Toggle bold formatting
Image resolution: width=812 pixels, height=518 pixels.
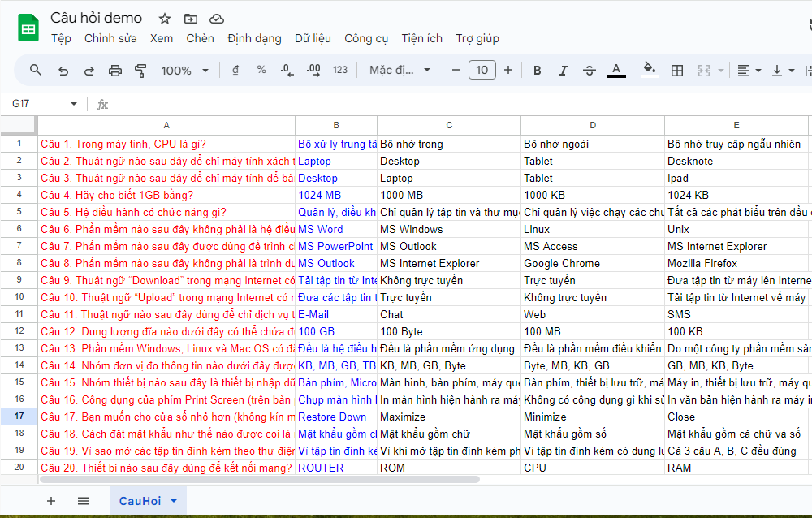coord(538,71)
